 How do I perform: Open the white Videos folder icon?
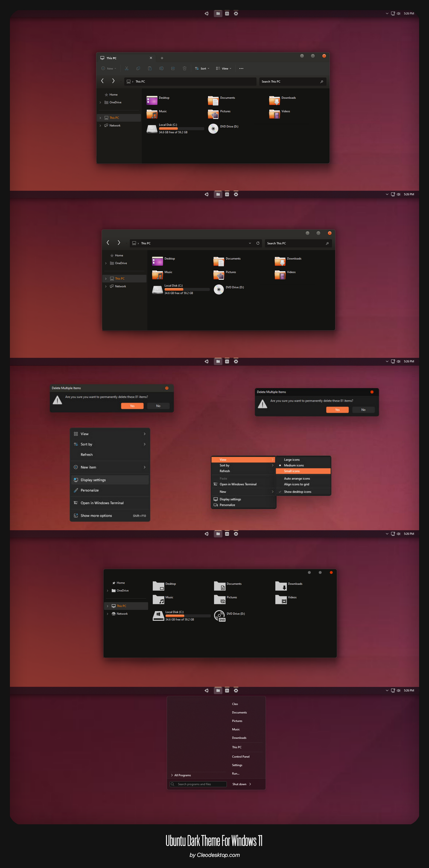(281, 599)
